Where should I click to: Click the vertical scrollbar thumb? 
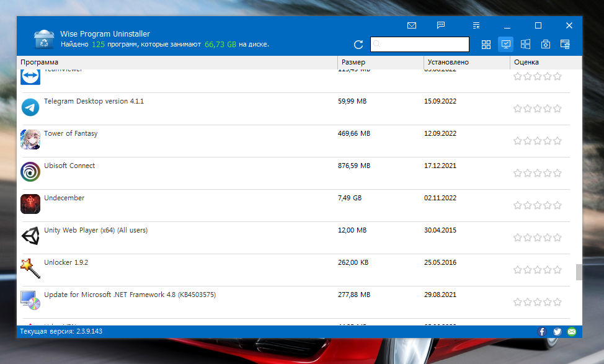579,272
